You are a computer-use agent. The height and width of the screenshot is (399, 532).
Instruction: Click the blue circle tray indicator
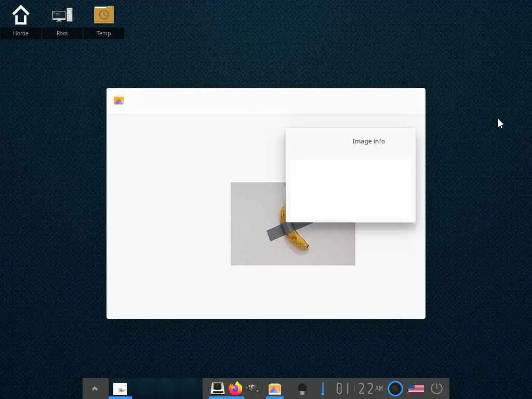[395, 389]
